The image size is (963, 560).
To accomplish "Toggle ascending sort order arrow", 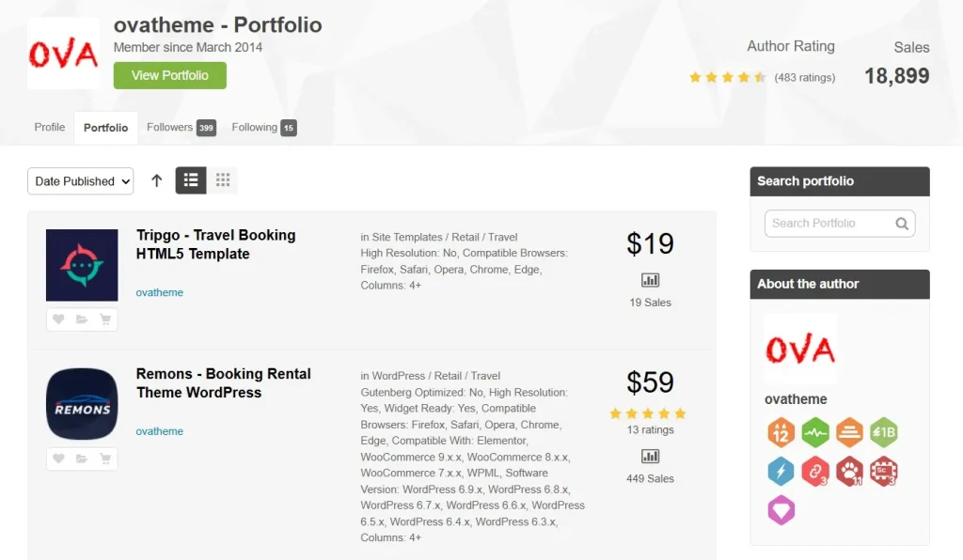I will pyautogui.click(x=157, y=181).
